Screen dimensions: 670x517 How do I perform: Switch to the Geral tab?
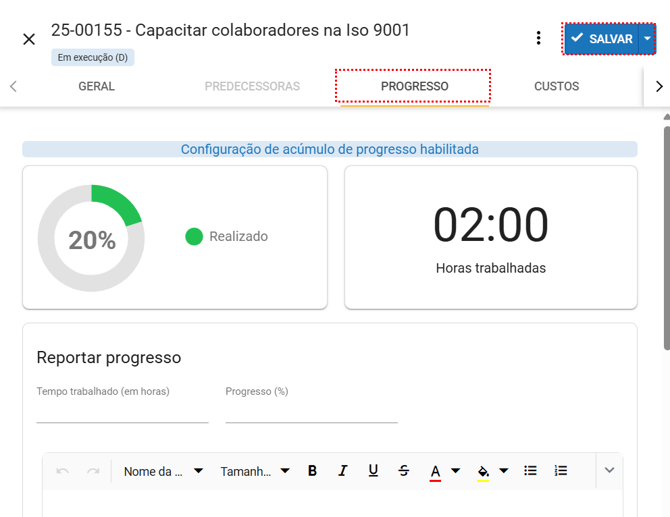coord(97,86)
